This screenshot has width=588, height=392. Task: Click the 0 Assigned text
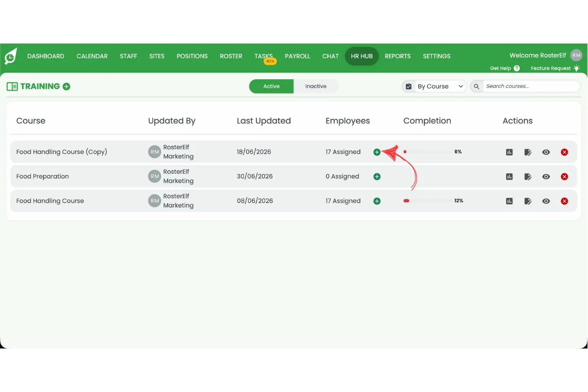coord(343,176)
